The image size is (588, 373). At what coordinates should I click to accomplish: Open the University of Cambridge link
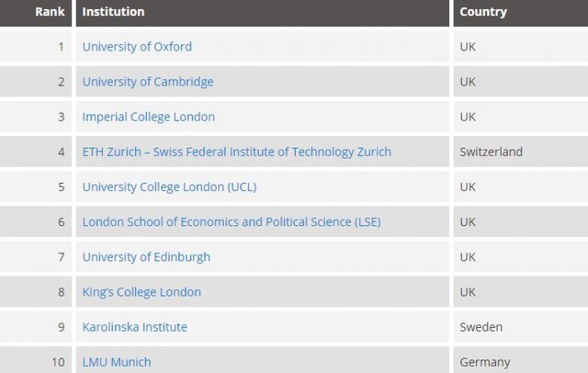pos(148,82)
